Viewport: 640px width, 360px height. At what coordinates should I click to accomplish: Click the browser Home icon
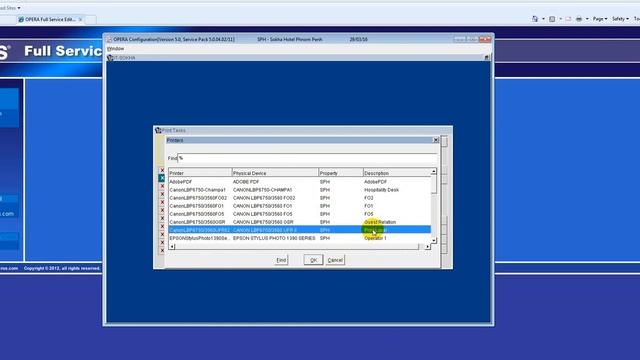(535, 19)
